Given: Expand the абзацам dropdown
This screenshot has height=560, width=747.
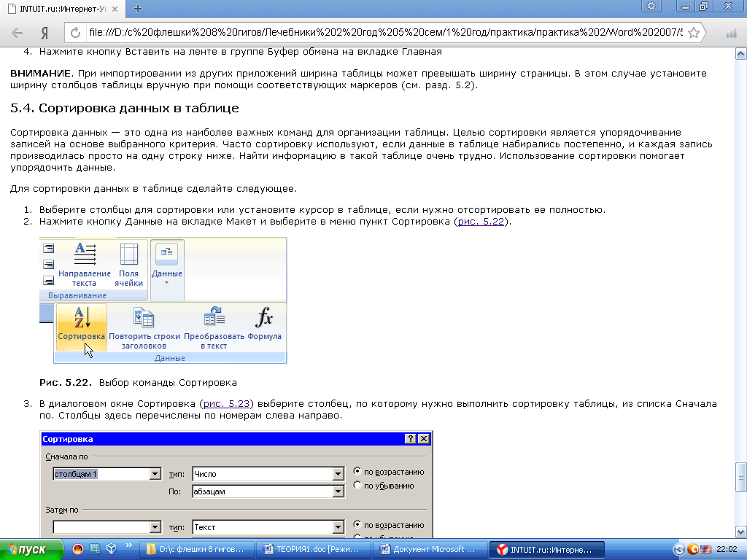Looking at the screenshot, I should [338, 491].
